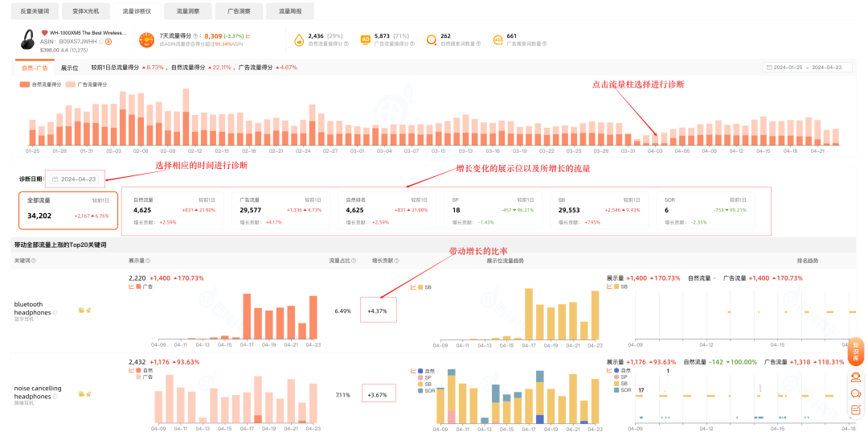This screenshot has height=432, width=868.
Task: Switch to the 展示位 sub-tab
Action: [x=69, y=68]
